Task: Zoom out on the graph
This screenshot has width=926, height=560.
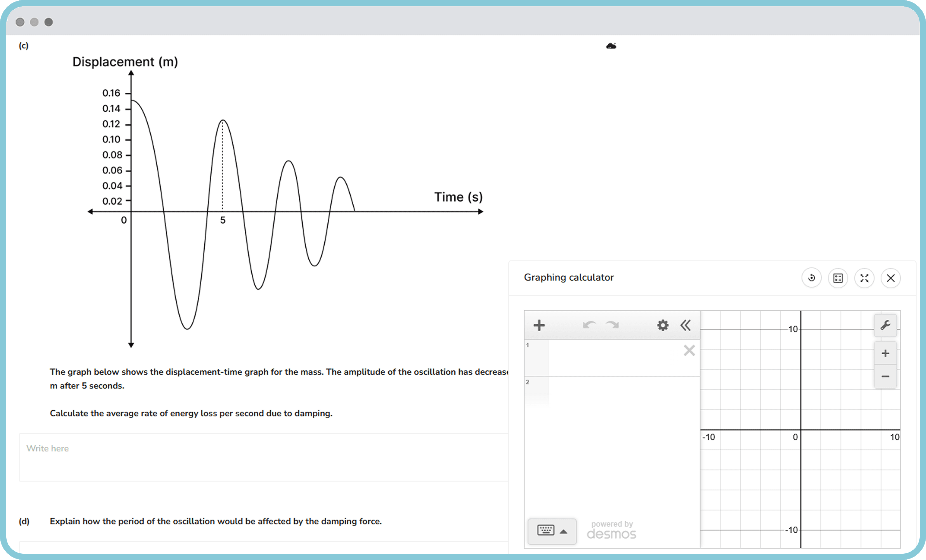Action: pyautogui.click(x=885, y=376)
